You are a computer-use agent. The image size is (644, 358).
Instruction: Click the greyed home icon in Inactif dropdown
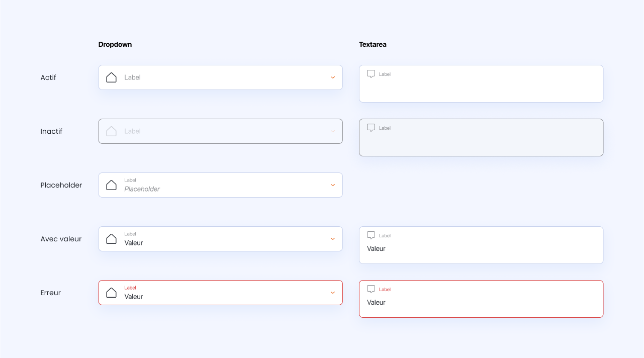[112, 131]
